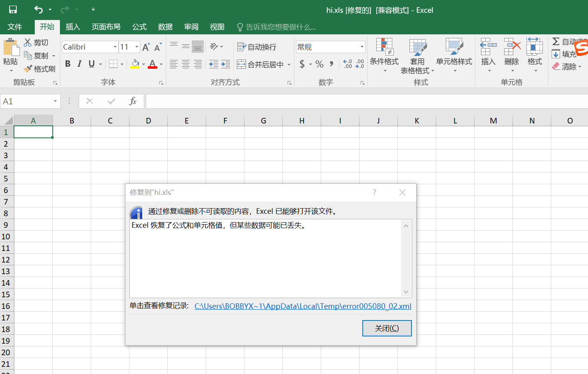The width and height of the screenshot is (588, 374).
Task: Align text to bottom of cell
Action: click(198, 47)
